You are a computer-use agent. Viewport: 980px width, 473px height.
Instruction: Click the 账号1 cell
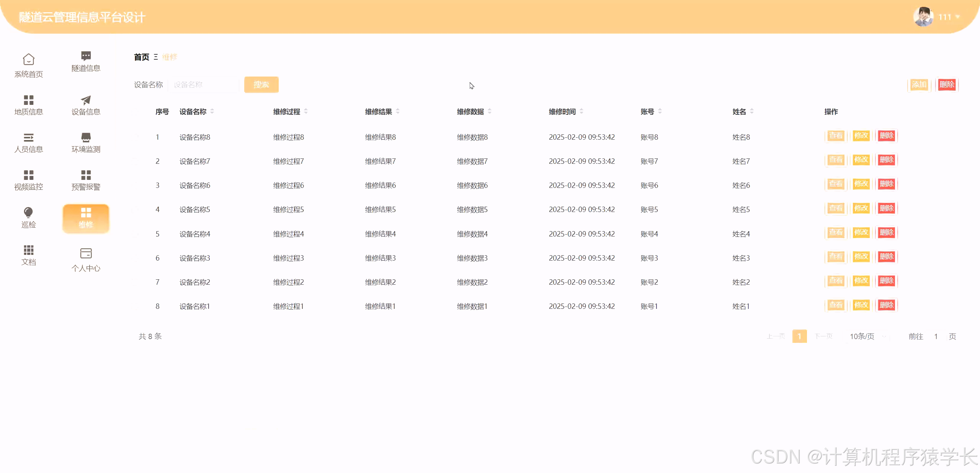649,307
